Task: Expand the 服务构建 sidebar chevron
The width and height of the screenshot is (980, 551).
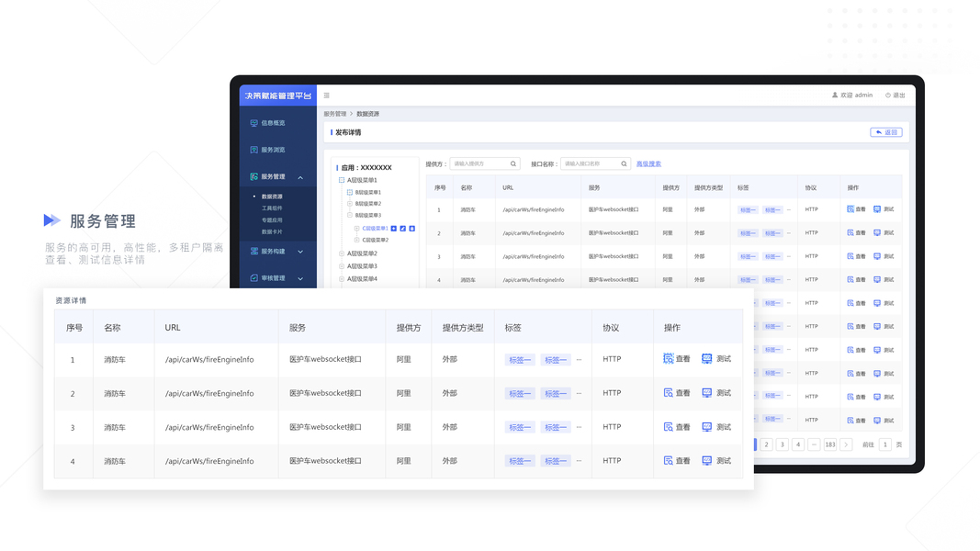Action: pos(300,252)
